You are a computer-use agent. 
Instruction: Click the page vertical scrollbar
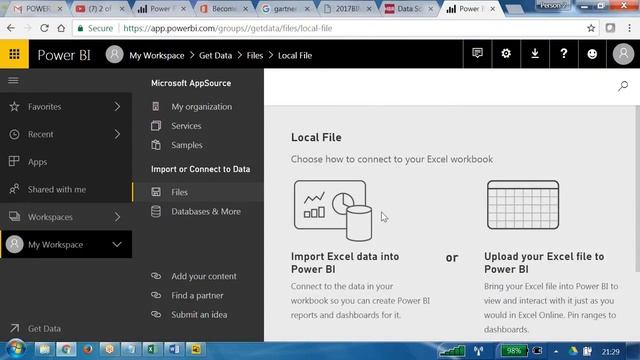pyautogui.click(x=637, y=188)
